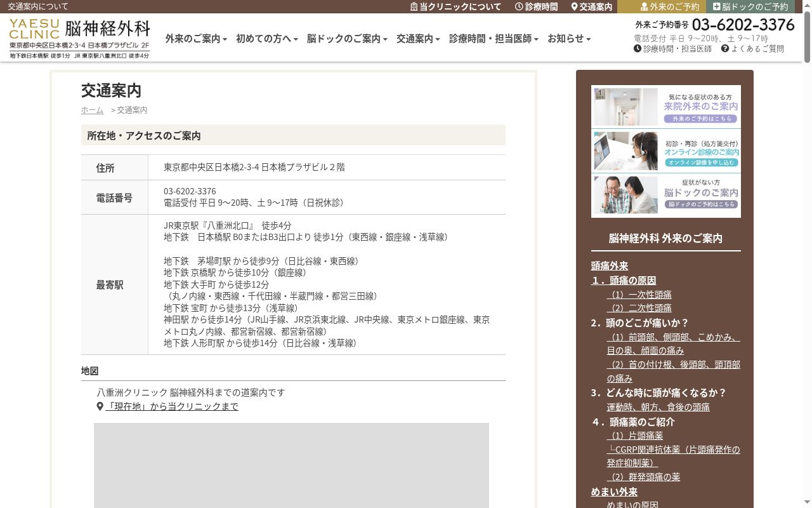This screenshot has height=508, width=812.
Task: Go to ホーム breadcrumb link
Action: [x=92, y=110]
